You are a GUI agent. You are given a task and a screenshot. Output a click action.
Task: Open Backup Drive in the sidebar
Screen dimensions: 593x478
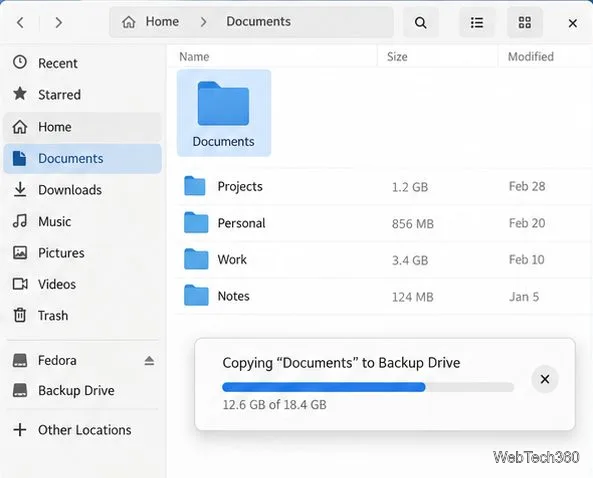[x=82, y=390]
